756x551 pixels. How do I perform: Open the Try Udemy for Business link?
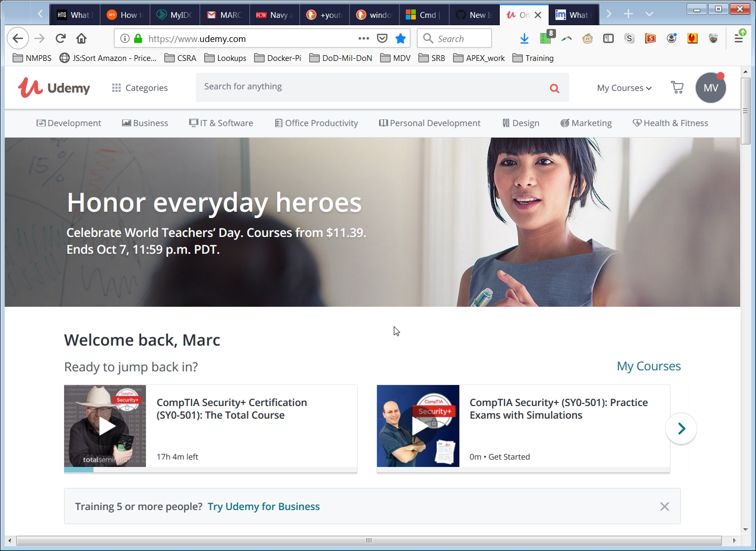pyautogui.click(x=264, y=506)
